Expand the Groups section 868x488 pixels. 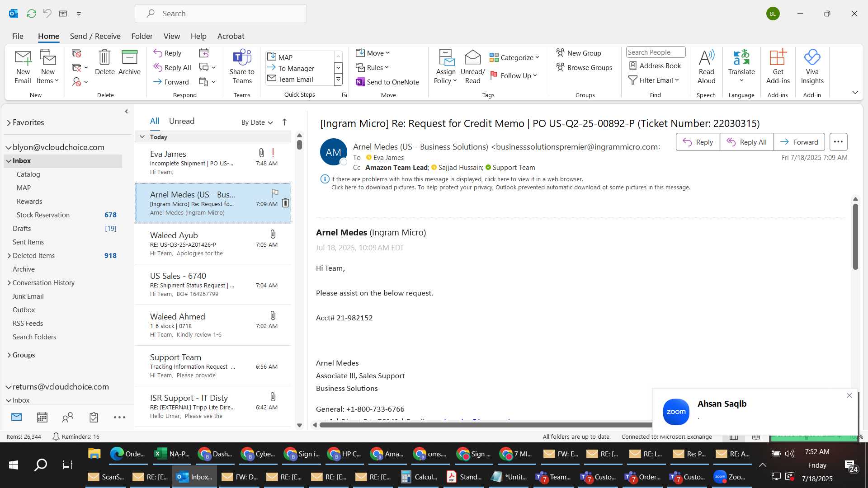(9, 355)
